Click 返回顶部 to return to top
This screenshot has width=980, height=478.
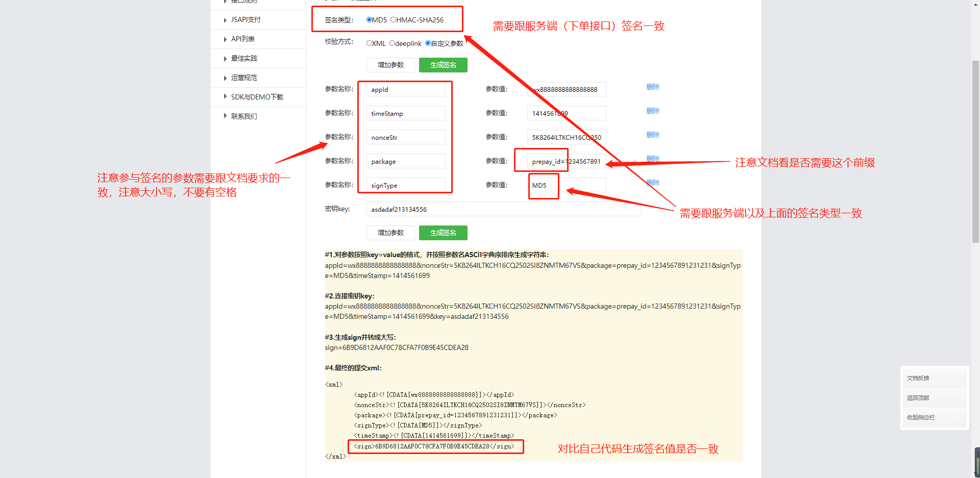pos(934,398)
